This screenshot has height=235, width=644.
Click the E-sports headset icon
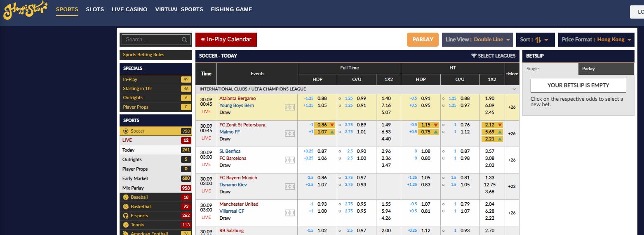click(x=126, y=216)
